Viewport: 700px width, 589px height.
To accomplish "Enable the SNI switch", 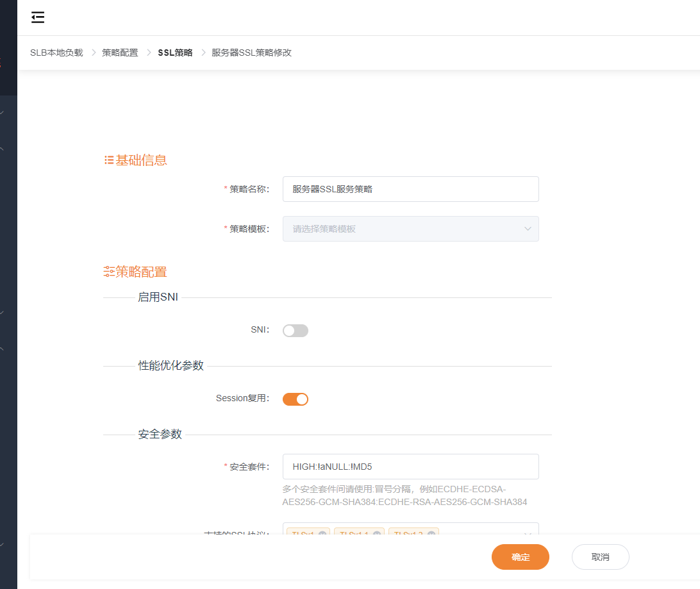I will tap(295, 330).
